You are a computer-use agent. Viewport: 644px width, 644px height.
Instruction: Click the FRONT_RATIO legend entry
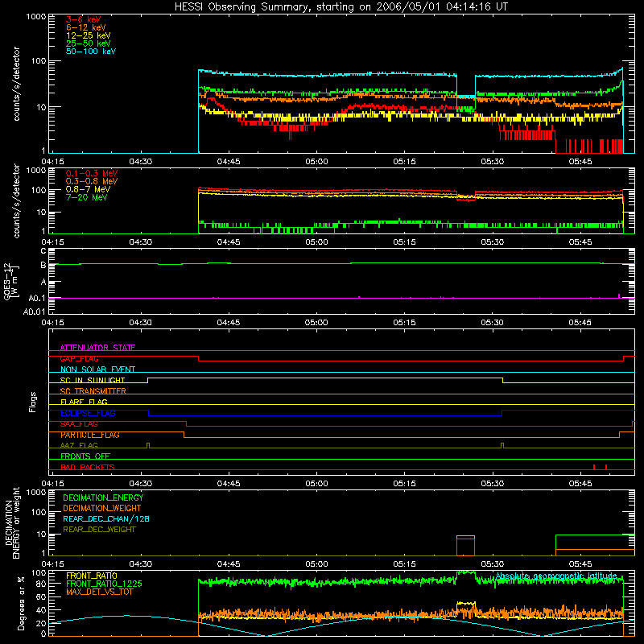click(92, 576)
